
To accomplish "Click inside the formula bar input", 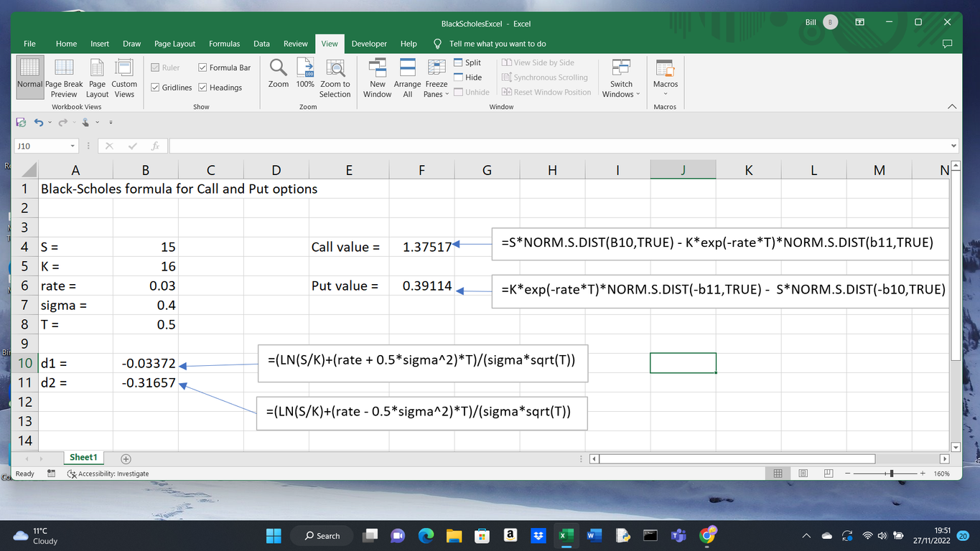I will click(x=559, y=146).
